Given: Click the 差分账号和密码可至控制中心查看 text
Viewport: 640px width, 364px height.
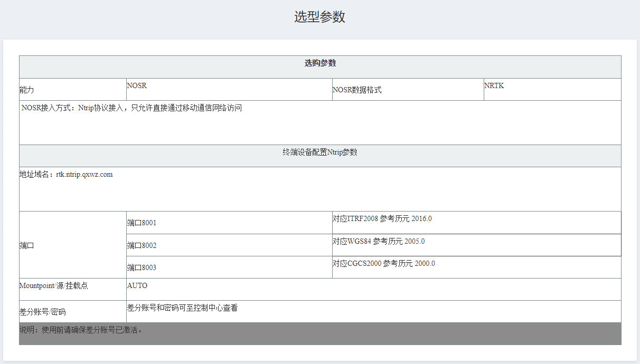Looking at the screenshot, I should pos(182,308).
